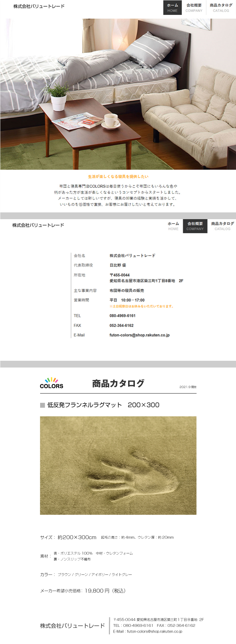The height and width of the screenshot is (644, 236).
Task: Click the handprint rug product image
Action: tap(118, 465)
